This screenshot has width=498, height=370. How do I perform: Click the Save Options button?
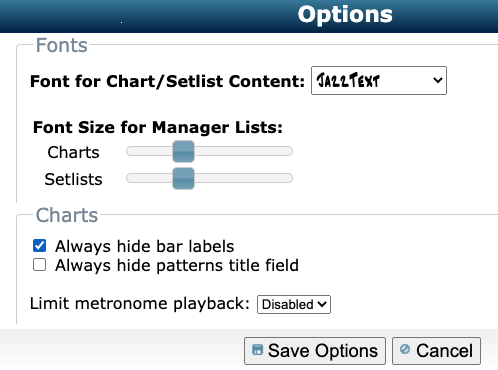[315, 351]
